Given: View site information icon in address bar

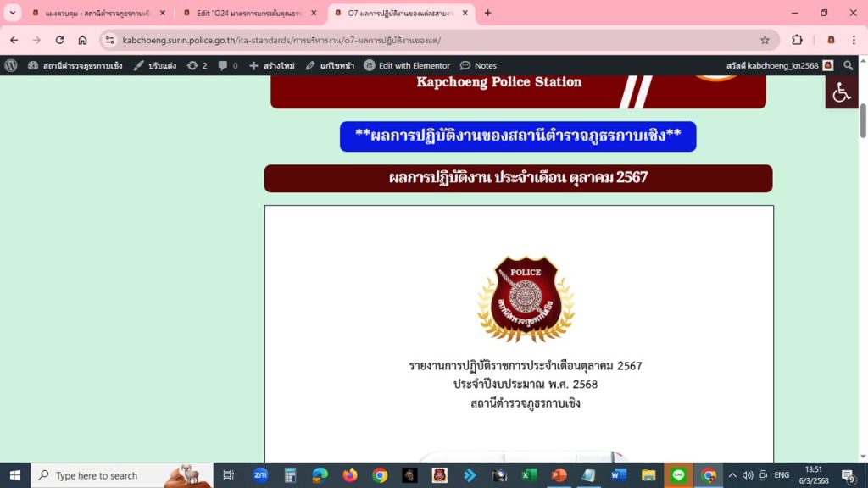Looking at the screenshot, I should [x=110, y=40].
